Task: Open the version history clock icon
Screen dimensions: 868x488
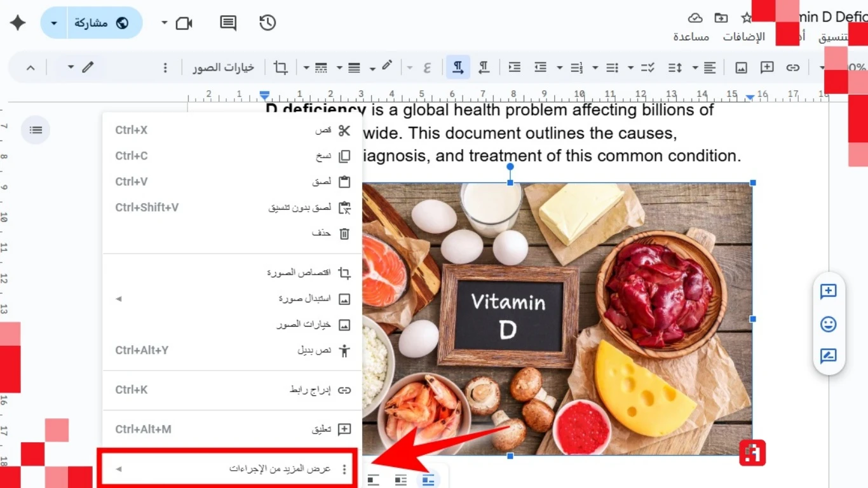Action: [268, 23]
